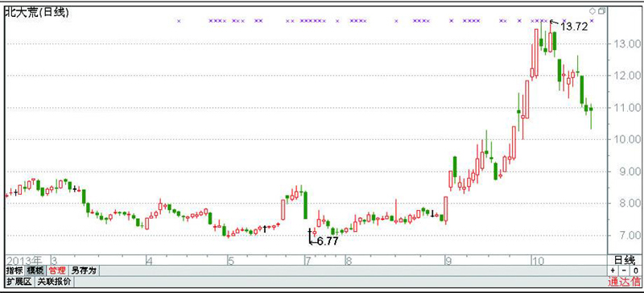Screen dimensions: 644x293
Task: Click the 2013年 year label on axis
Action: 24,261
